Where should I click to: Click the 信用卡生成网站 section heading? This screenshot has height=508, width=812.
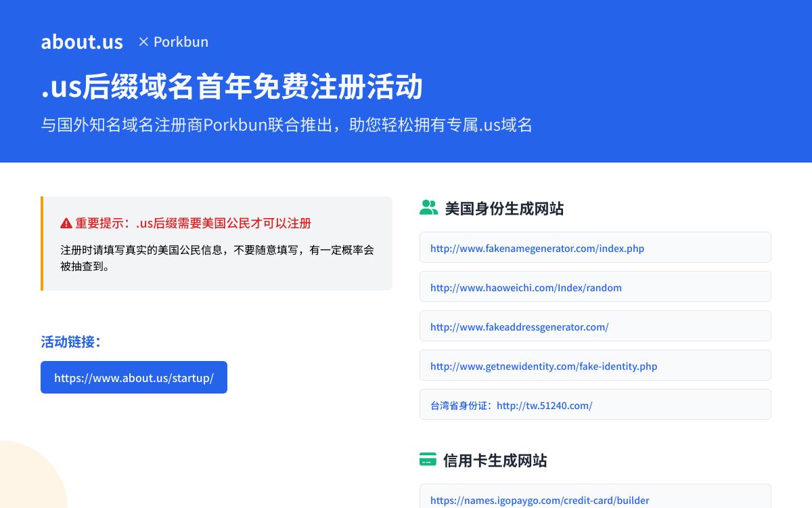click(495, 461)
